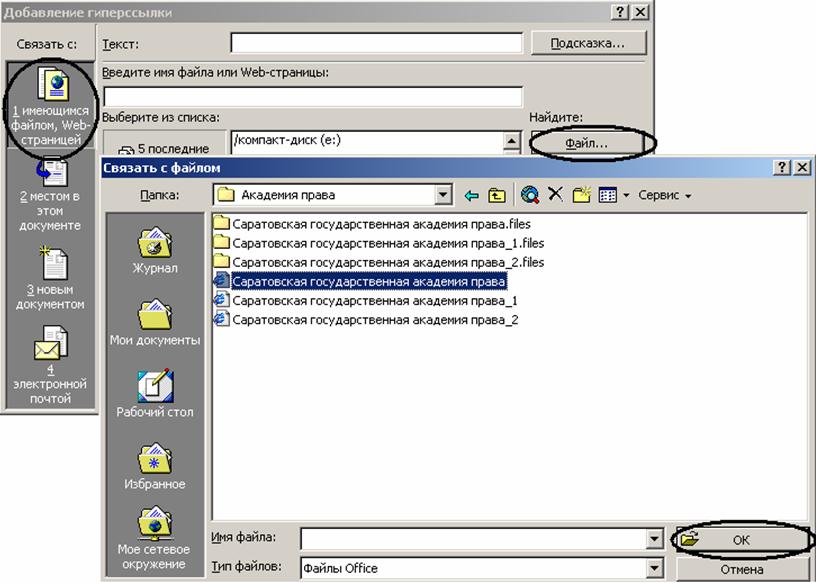Open the Журнал history folder
This screenshot has height=583, width=816.
click(x=155, y=250)
